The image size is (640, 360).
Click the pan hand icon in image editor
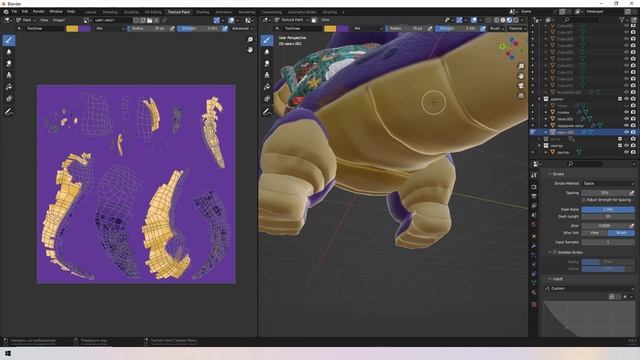(x=250, y=50)
